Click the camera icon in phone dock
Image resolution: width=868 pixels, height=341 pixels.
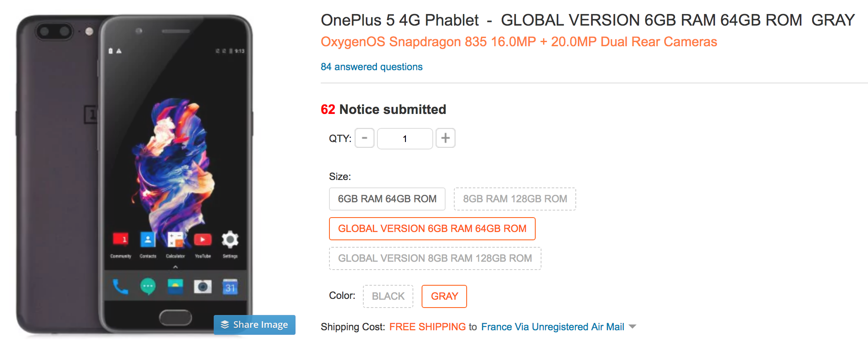[x=203, y=287]
